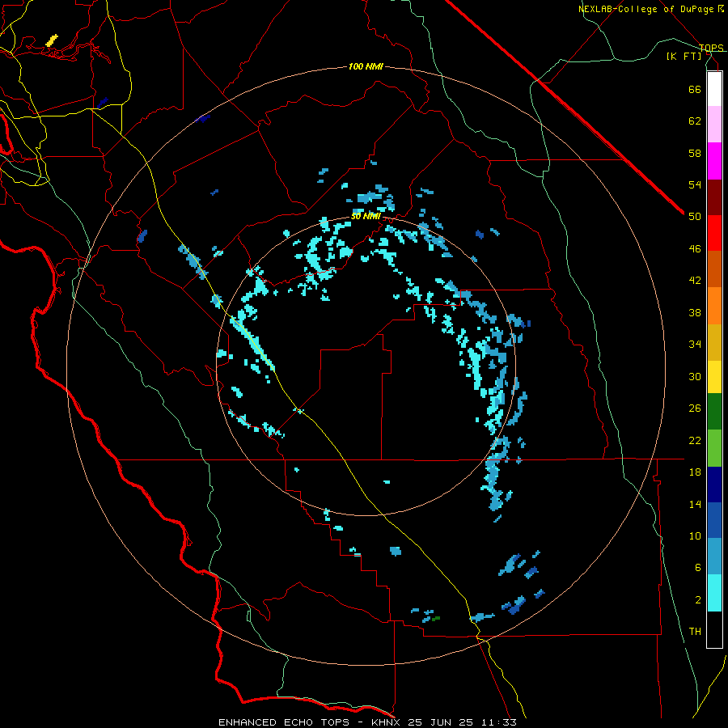Screen dimensions: 728x728
Task: Click the white swatch in the tops legend
Action: click(x=714, y=89)
